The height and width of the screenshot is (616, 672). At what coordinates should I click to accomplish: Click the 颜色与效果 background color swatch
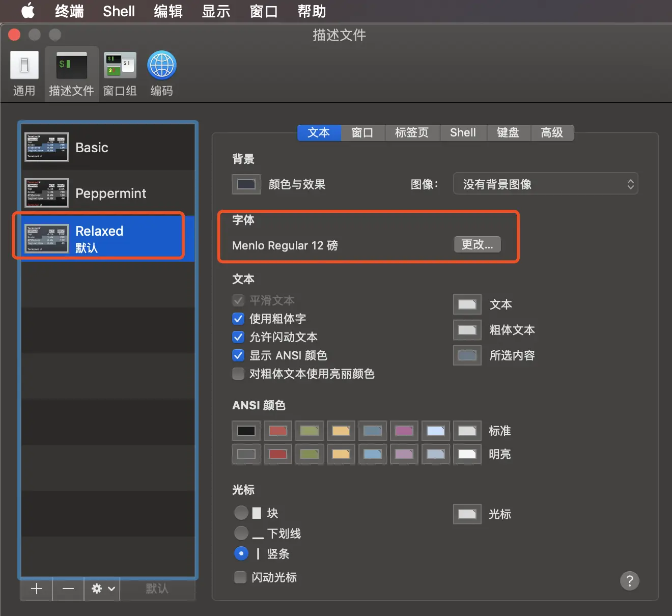[x=246, y=184]
